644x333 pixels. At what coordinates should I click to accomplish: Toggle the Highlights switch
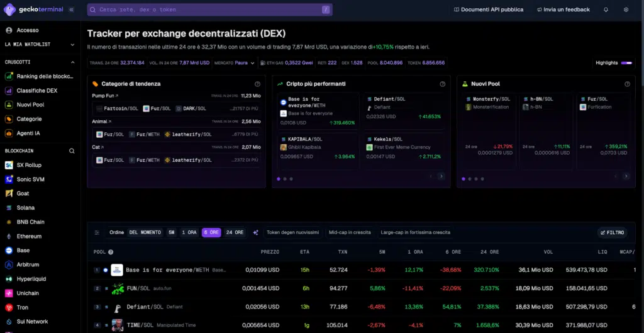(x=626, y=63)
